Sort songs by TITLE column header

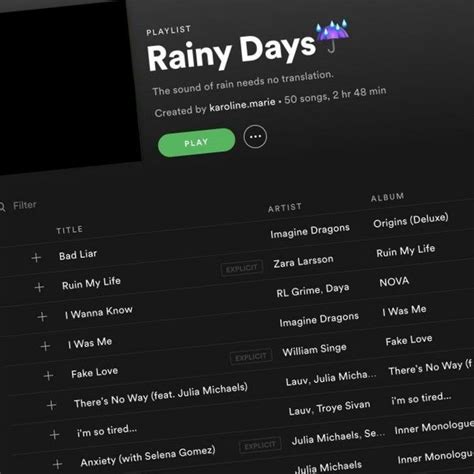69,230
